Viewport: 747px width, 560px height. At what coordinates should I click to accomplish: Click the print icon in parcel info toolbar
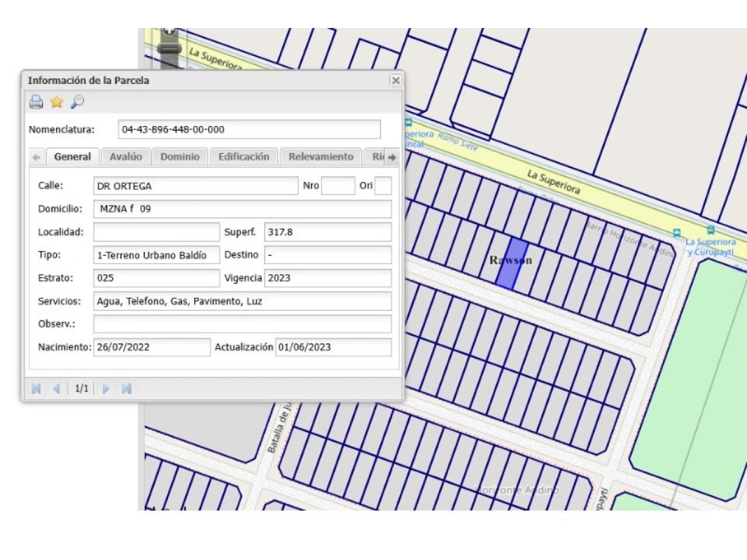click(36, 102)
